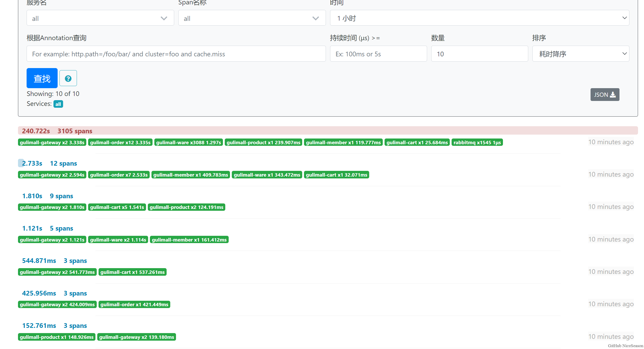Open the 时间 '1 小时' dropdown
This screenshot has height=349, width=644.
(479, 18)
